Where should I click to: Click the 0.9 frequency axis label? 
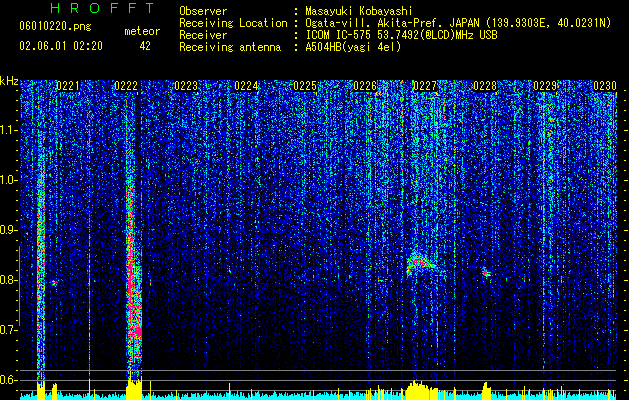coord(9,230)
